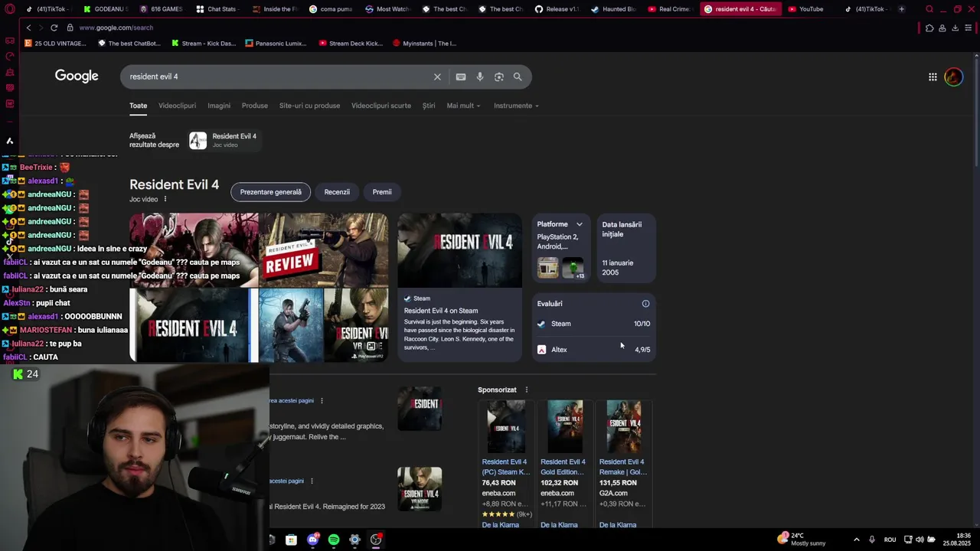The width and height of the screenshot is (980, 551).
Task: Open the Instrumente dropdown
Action: pos(516,106)
